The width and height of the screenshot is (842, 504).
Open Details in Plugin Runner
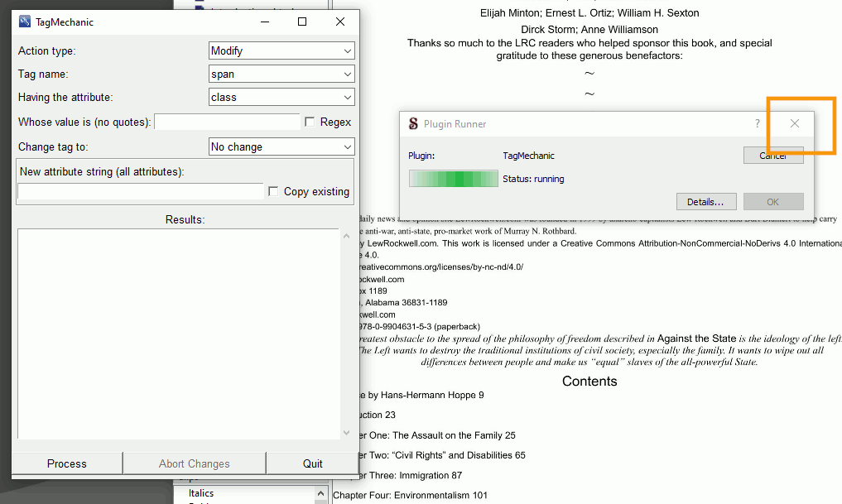[705, 202]
